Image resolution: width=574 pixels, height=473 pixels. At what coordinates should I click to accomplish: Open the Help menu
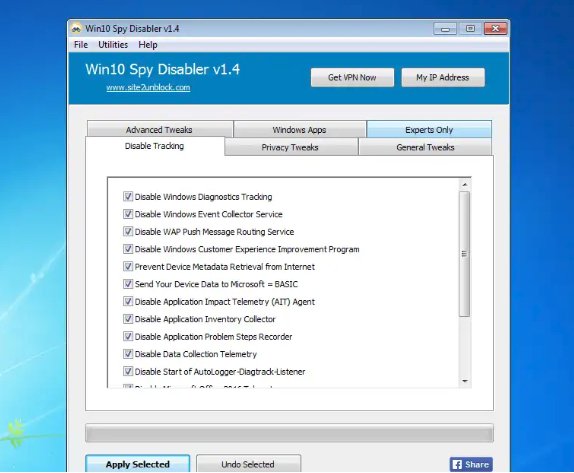pos(148,45)
